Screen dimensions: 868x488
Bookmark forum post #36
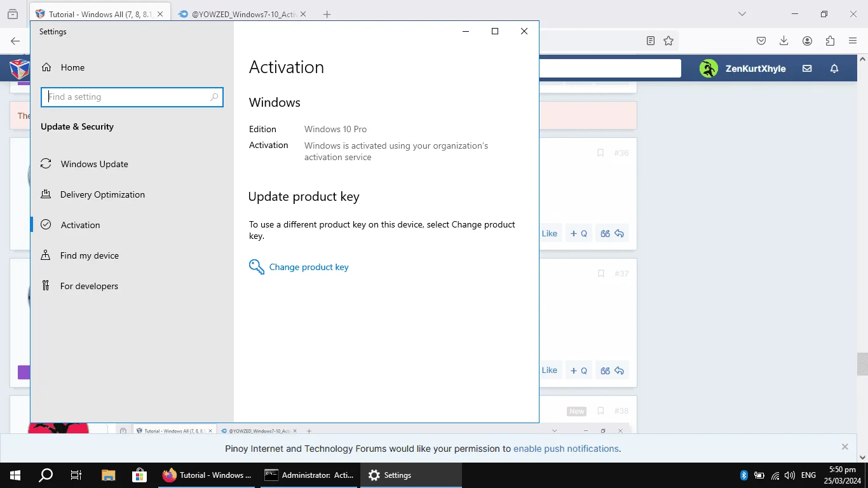tap(600, 153)
